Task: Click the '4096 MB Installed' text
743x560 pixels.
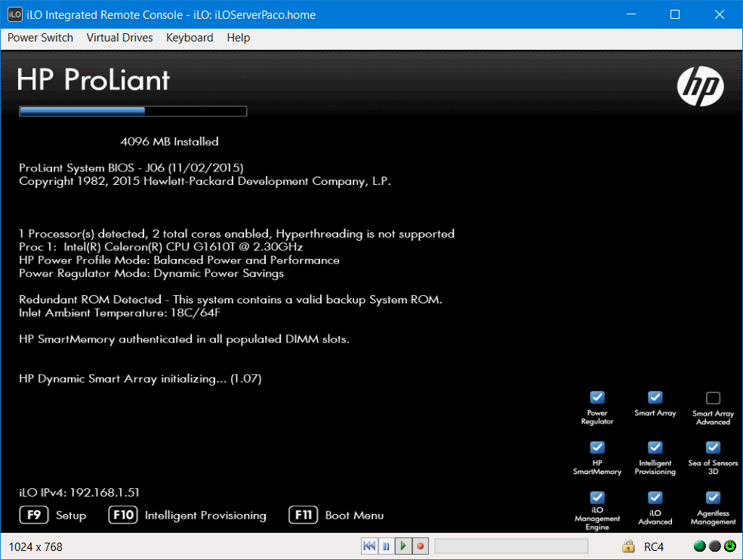Action: pyautogui.click(x=169, y=141)
